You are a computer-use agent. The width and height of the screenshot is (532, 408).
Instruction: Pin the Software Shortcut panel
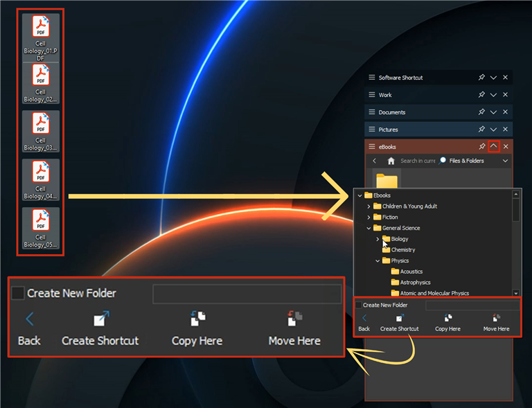click(481, 78)
